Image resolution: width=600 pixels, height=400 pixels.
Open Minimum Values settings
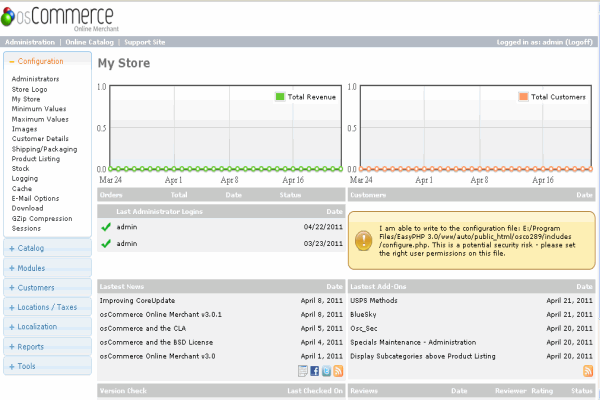(39, 109)
